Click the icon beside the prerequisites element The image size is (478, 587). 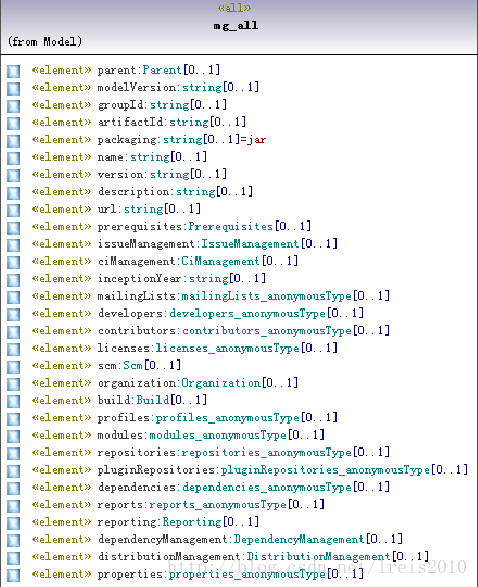[x=13, y=228]
